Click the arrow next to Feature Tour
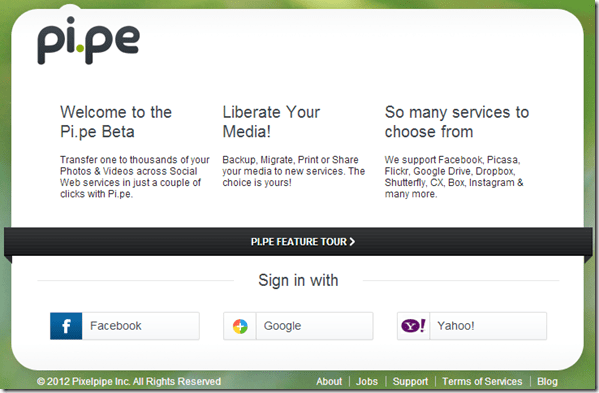Screen dimensions: 599x393 pos(352,242)
